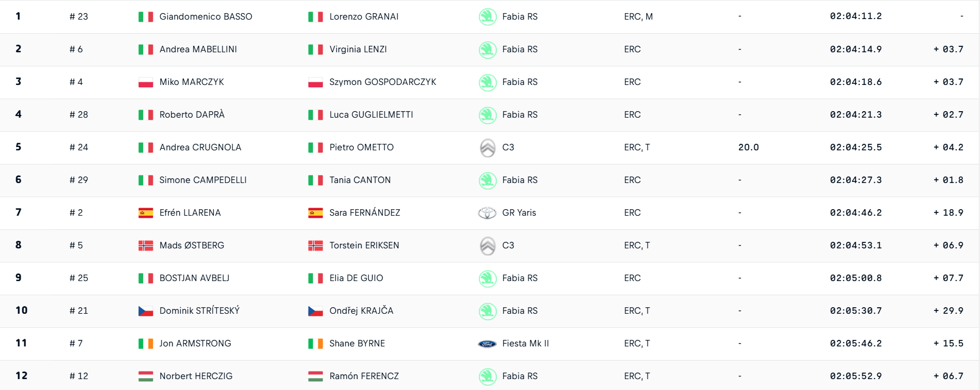
Task: Click the Skoda logo beside Giandomenico BASSO's Fabia RS
Action: (488, 17)
